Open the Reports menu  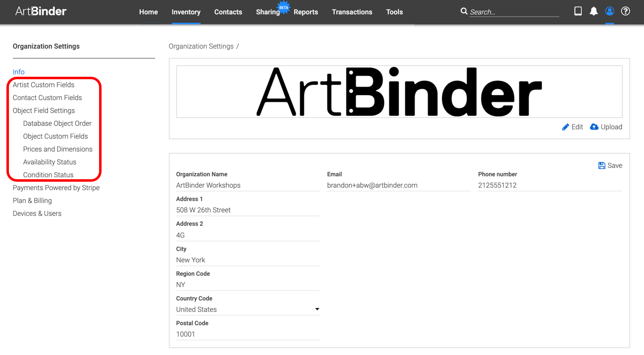(x=306, y=12)
